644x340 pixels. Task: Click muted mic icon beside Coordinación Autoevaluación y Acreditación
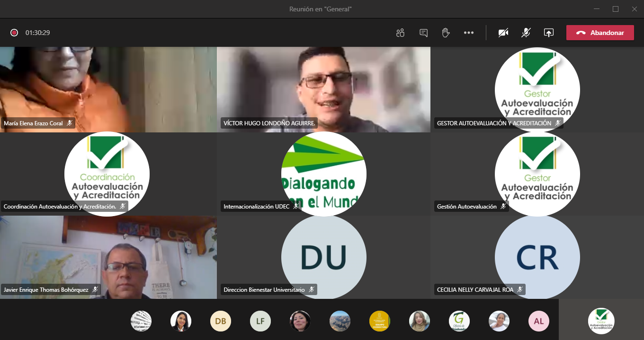tap(123, 207)
